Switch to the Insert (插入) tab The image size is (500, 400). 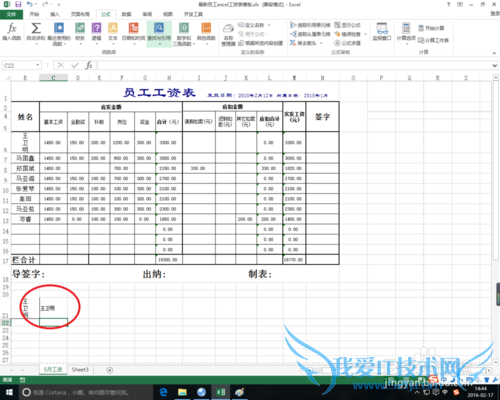click(55, 14)
